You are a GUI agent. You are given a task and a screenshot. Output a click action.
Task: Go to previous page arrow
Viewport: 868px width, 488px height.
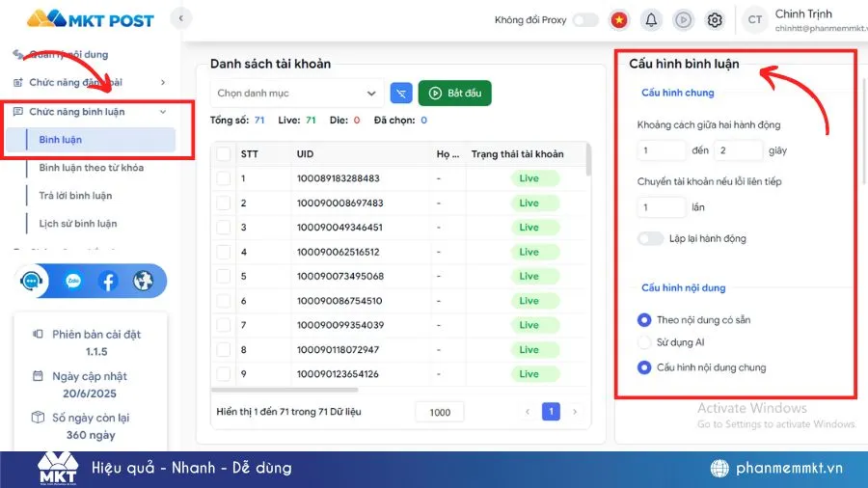point(527,412)
